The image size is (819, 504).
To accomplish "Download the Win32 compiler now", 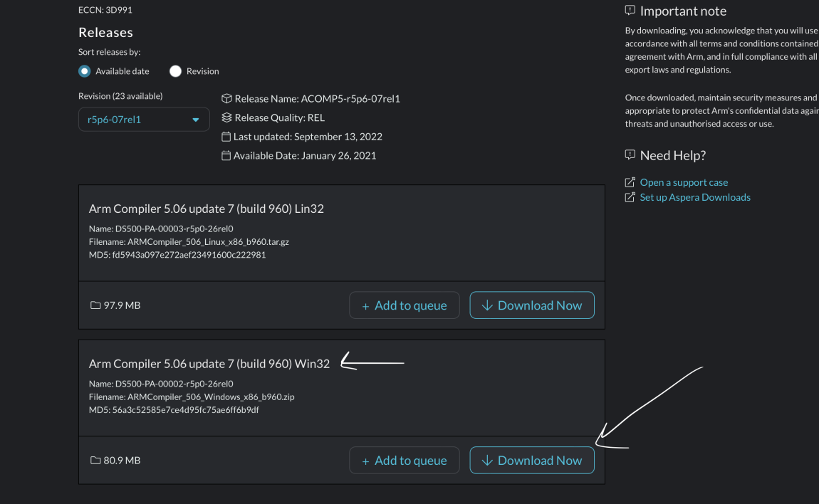I will [x=532, y=461].
